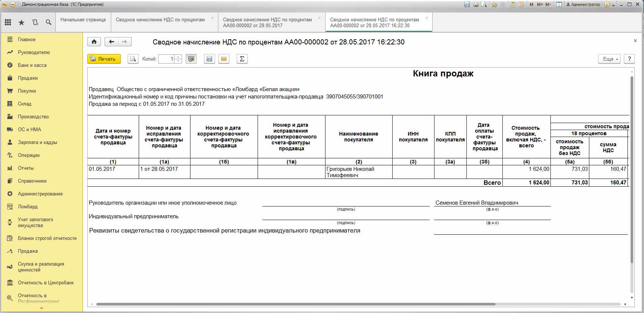Click the M- memory subtract button

(548, 4)
